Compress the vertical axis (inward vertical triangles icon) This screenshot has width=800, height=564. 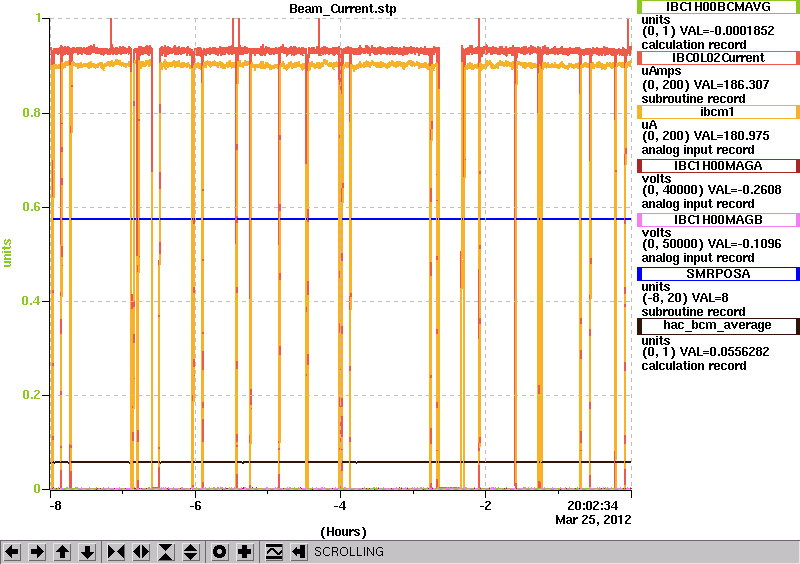166,552
